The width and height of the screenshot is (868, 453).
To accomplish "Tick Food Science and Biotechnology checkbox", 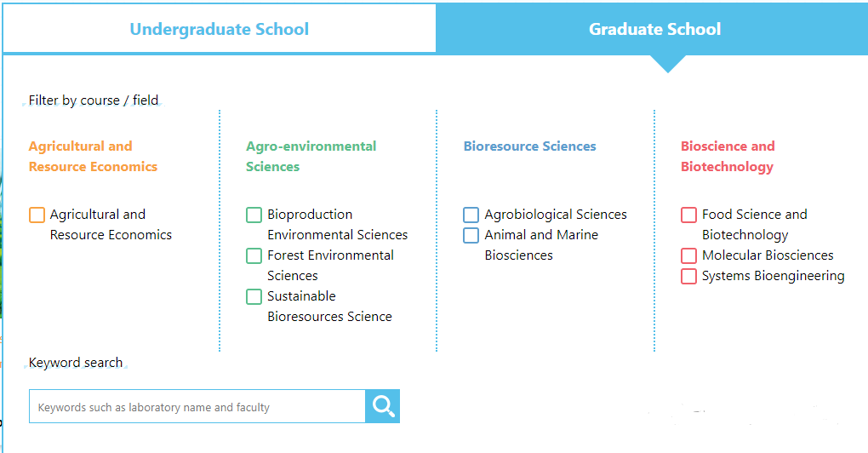I will [688, 215].
